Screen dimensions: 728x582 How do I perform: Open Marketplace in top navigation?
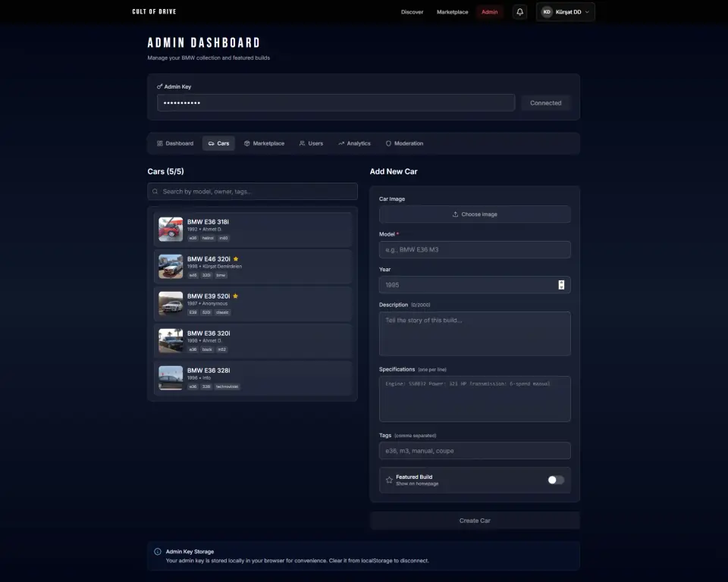click(452, 12)
